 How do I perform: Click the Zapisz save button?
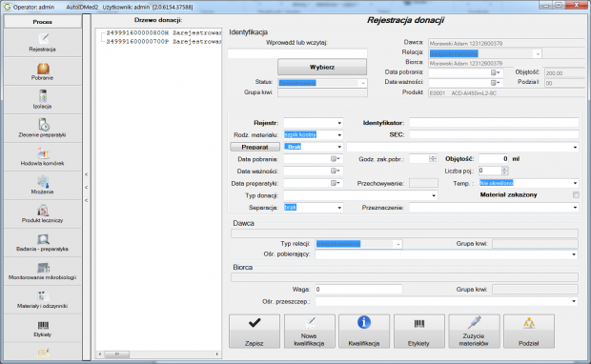pyautogui.click(x=255, y=332)
